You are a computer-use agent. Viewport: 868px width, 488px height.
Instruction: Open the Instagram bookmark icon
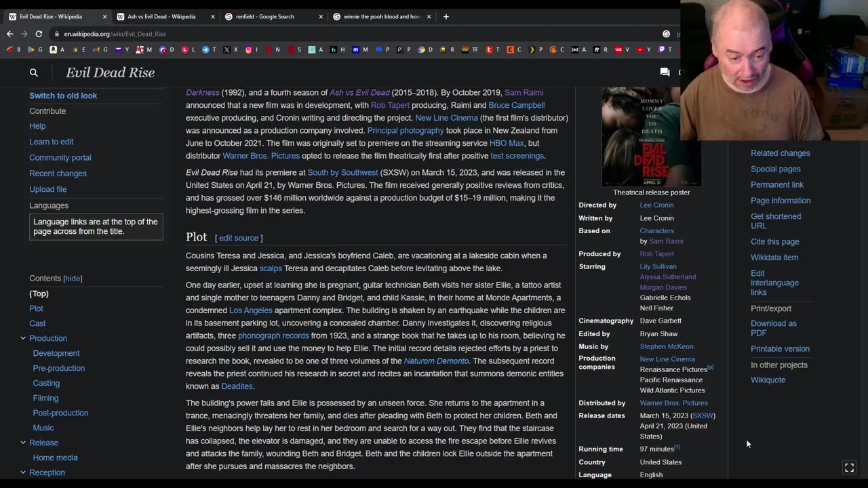click(x=248, y=49)
